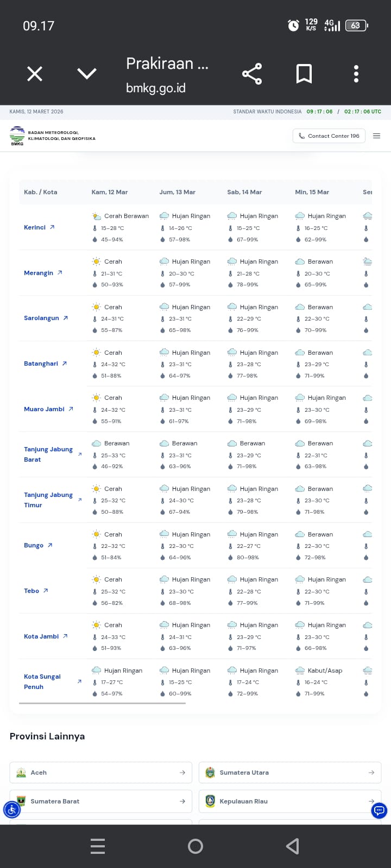Open Kerinci forecast link
Screen dimensions: 391x868
coord(39,227)
